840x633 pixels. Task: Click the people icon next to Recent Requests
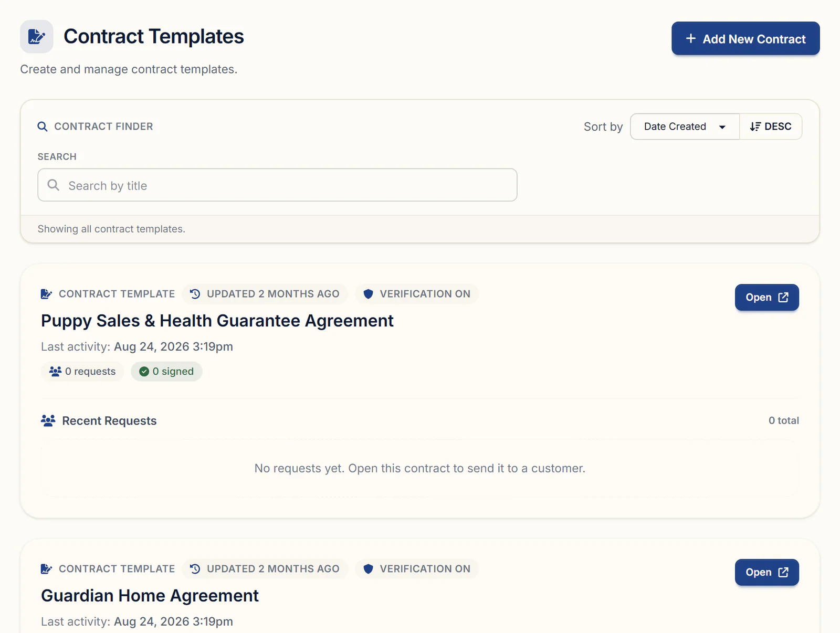(x=48, y=420)
